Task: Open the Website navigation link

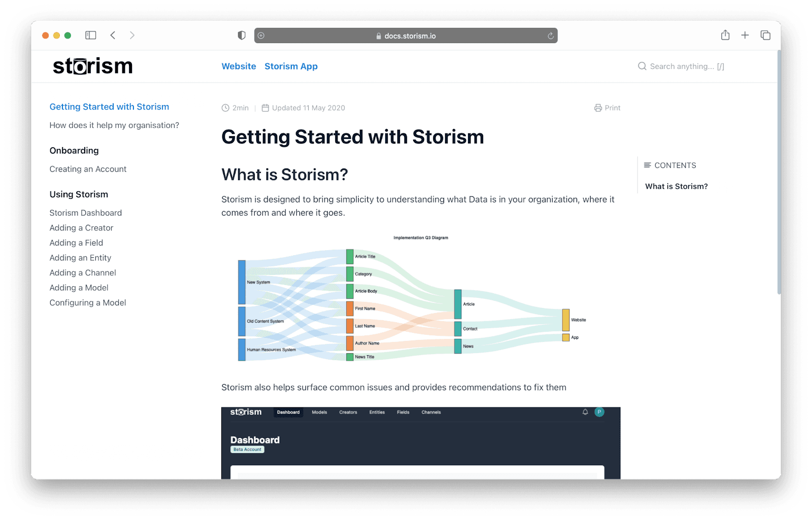Action: [239, 66]
